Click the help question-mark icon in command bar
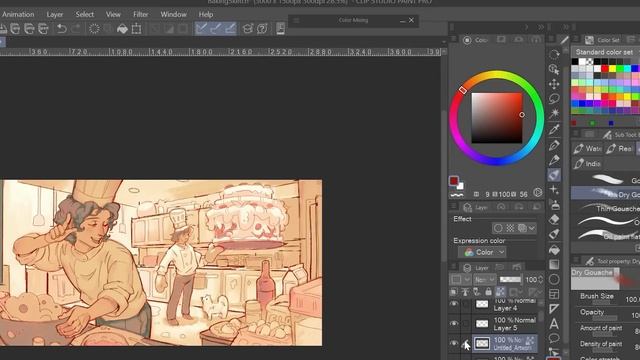Screen dimensions: 640x360 (262, 29)
